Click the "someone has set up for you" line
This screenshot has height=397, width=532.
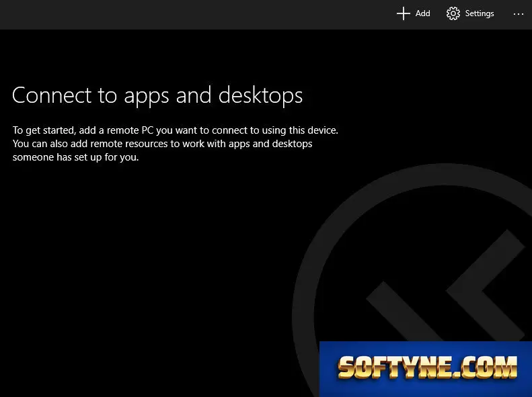click(x=75, y=157)
